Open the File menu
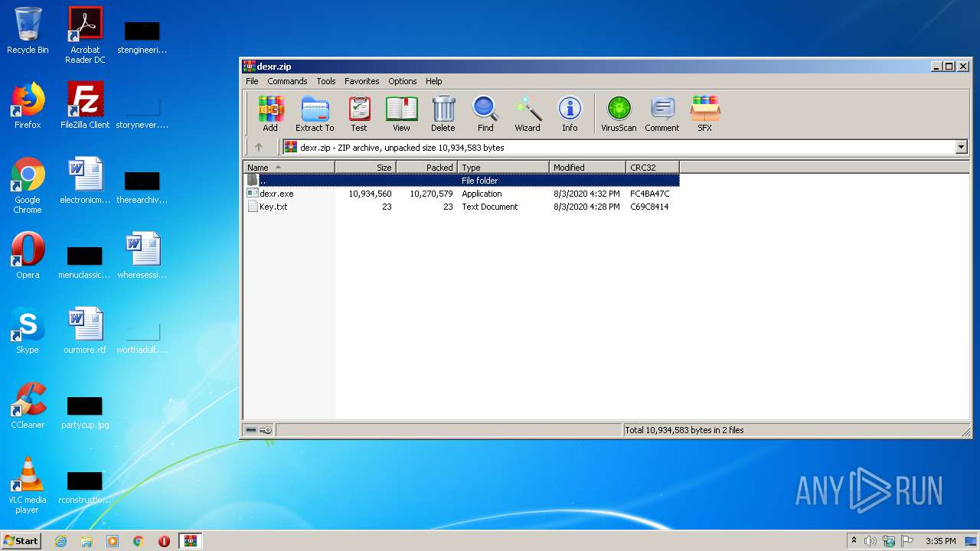This screenshot has width=980, height=551. [252, 81]
